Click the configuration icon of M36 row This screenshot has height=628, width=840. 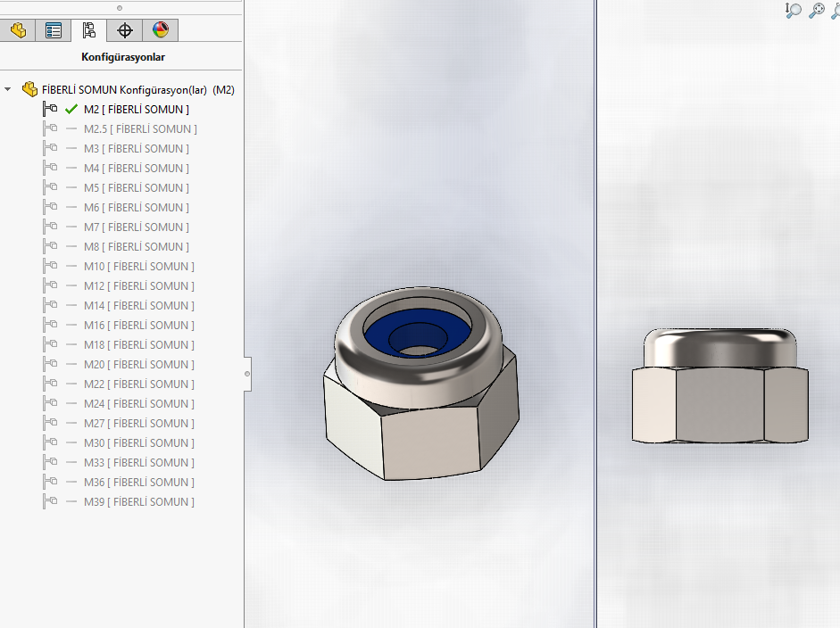50,482
